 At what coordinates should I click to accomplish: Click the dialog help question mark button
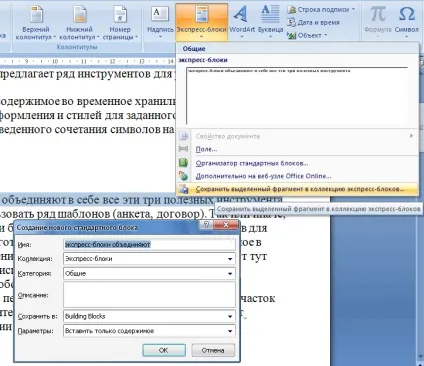coord(206,225)
